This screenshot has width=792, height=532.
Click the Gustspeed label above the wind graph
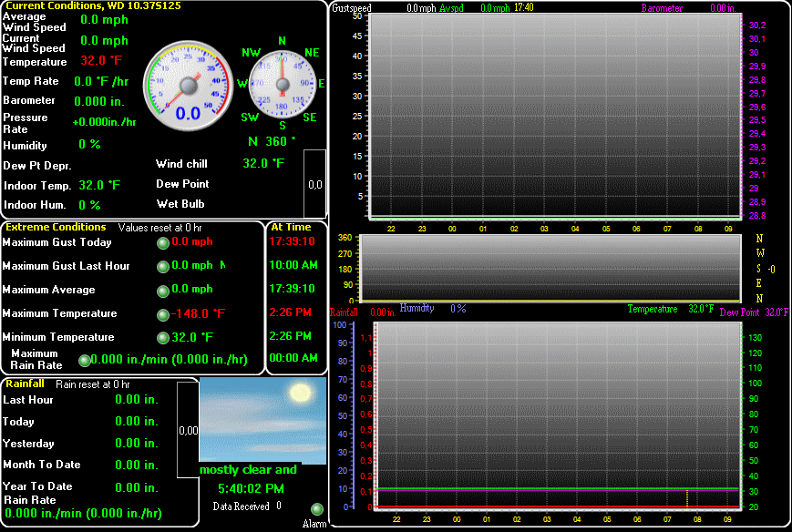(x=351, y=8)
